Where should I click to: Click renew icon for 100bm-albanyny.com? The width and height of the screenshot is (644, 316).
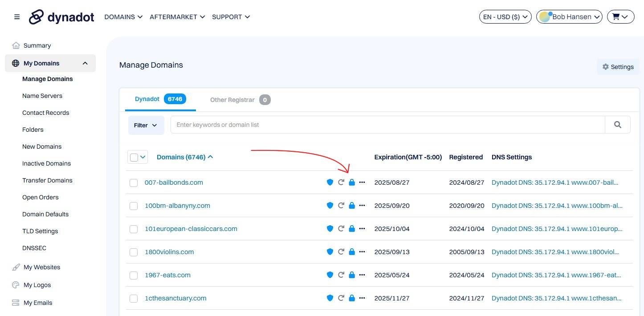(x=341, y=206)
